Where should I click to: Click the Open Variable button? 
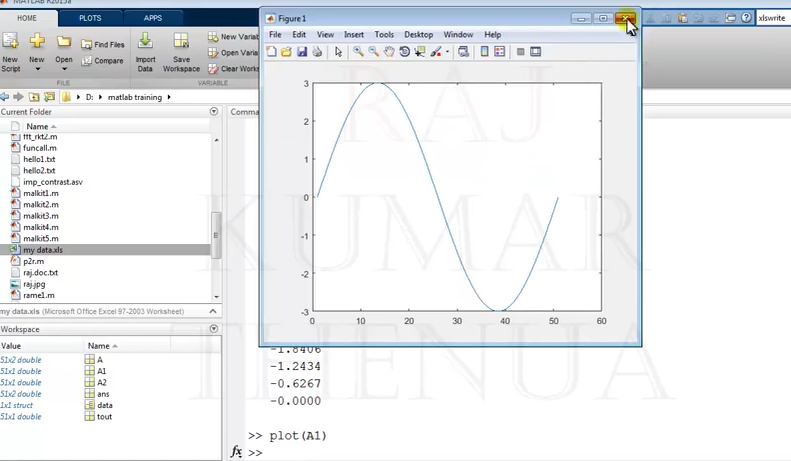(x=233, y=52)
